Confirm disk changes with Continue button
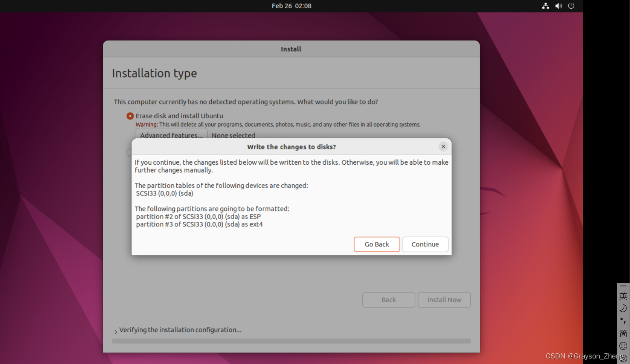 (x=425, y=244)
